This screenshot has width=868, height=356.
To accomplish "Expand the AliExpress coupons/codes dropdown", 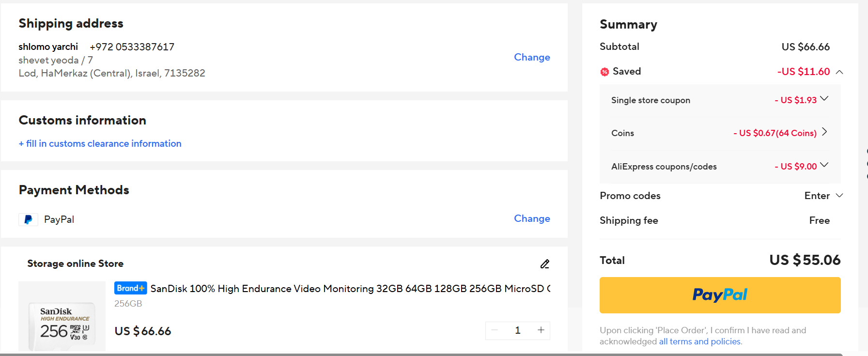I will [x=824, y=165].
